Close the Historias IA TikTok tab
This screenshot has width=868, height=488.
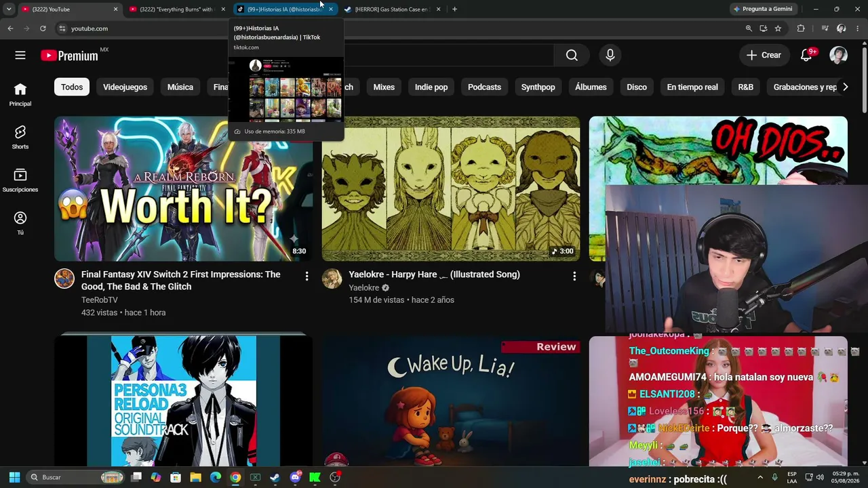330,9
